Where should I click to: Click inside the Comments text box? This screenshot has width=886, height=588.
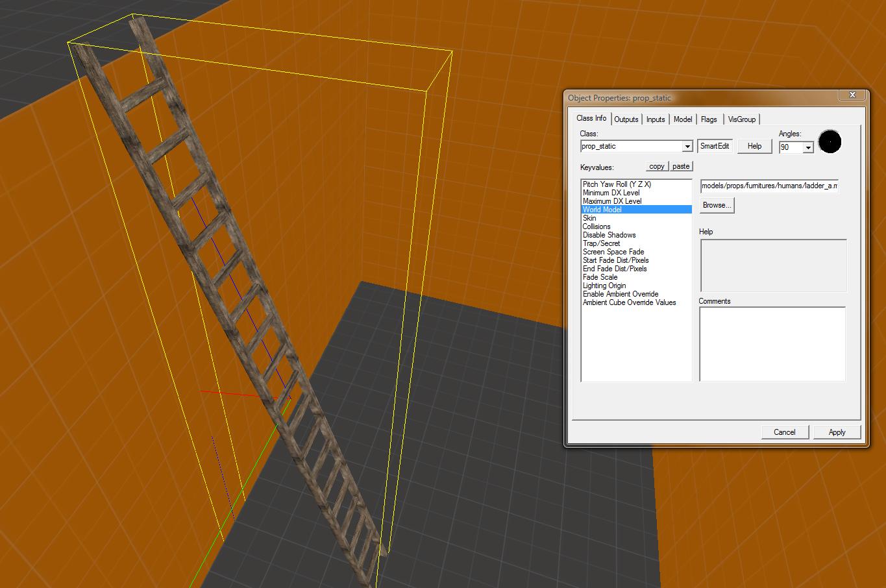pos(772,344)
